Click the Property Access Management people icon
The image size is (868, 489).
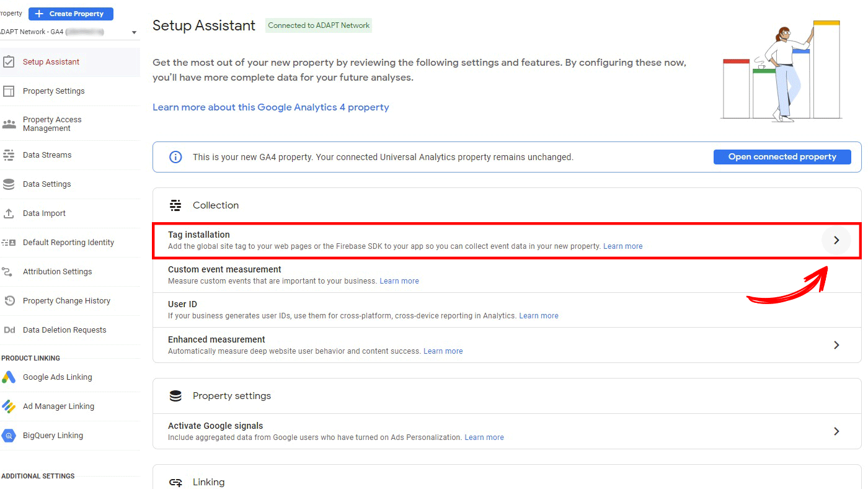click(x=9, y=124)
